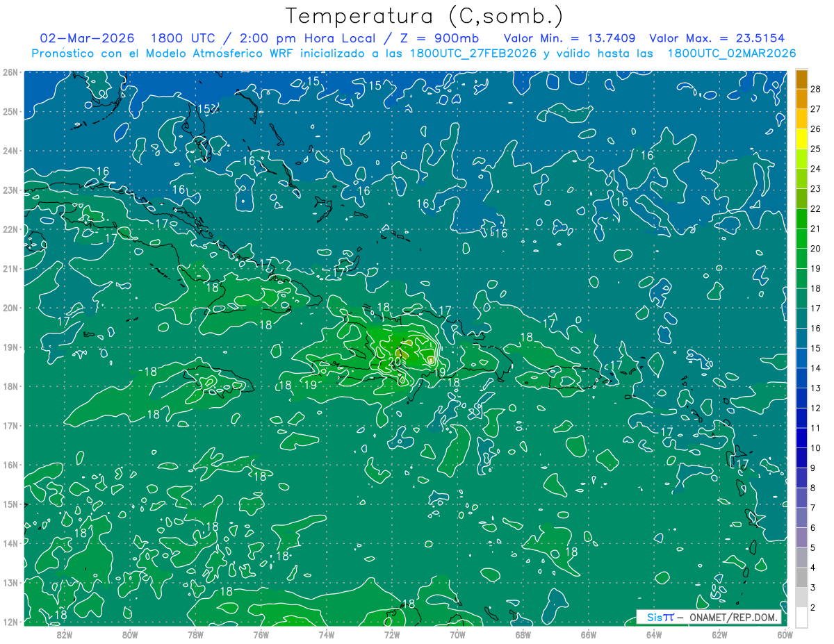Click the colorbar scale label '26'

(x=815, y=129)
